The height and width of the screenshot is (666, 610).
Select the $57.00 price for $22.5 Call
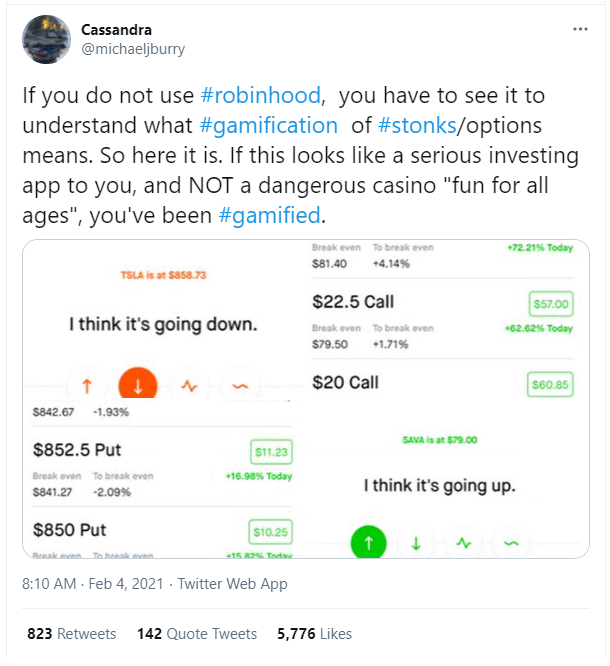(x=550, y=303)
